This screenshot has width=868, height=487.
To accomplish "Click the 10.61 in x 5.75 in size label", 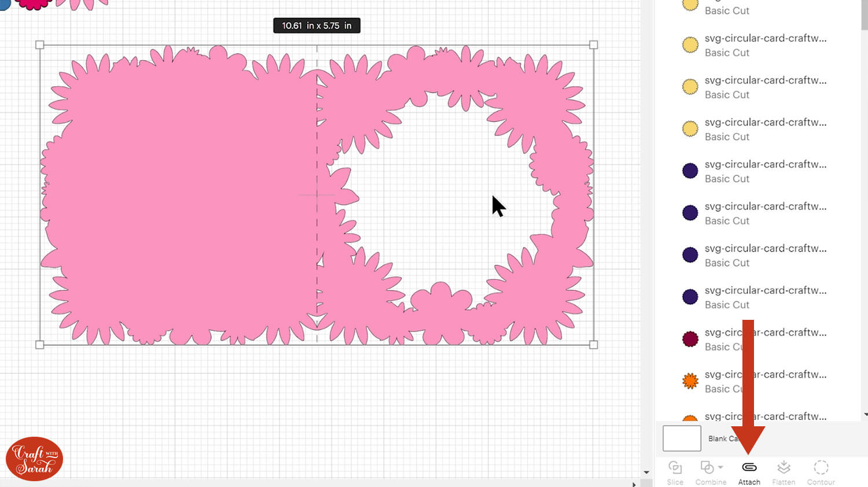I will [317, 25].
